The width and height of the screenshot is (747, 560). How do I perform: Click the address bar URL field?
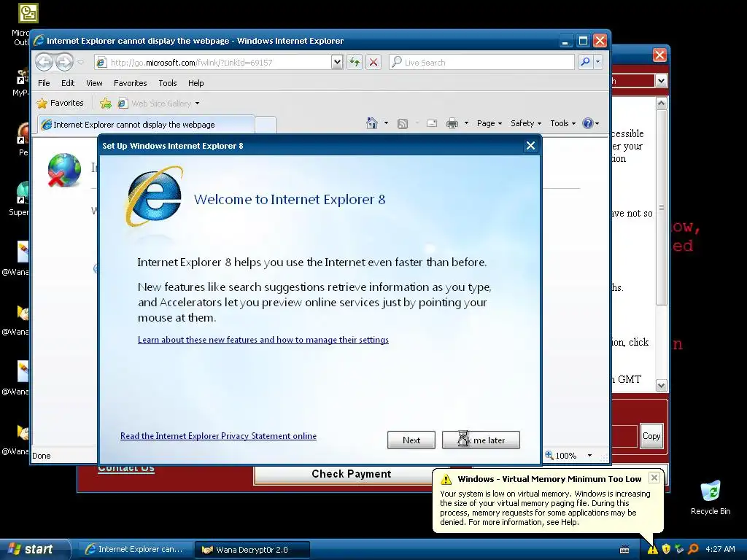[212, 63]
